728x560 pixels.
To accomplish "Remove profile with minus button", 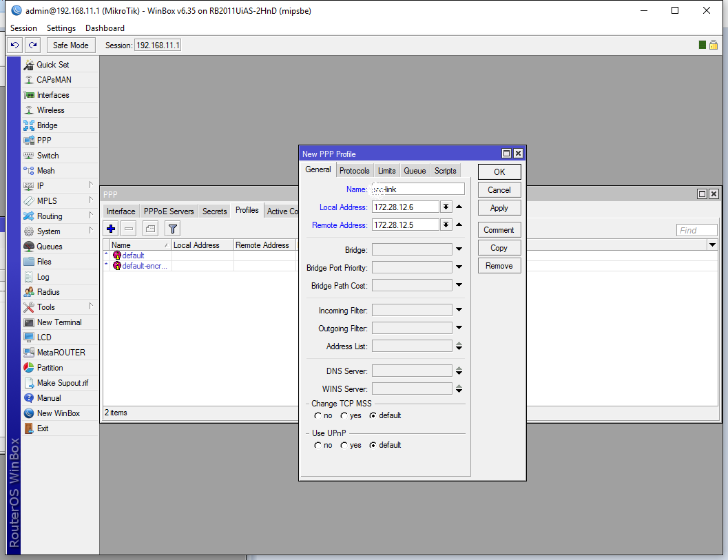I will click(129, 229).
